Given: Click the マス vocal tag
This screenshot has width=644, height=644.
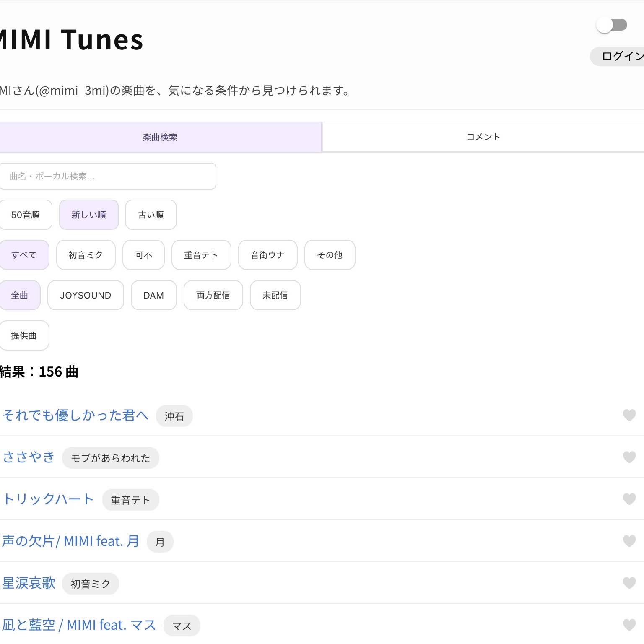Looking at the screenshot, I should [x=182, y=626].
